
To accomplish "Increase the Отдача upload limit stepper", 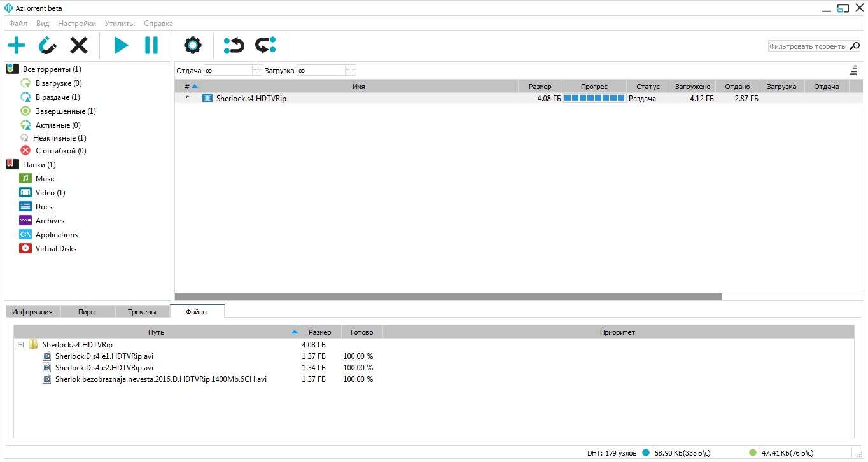I will click(258, 67).
